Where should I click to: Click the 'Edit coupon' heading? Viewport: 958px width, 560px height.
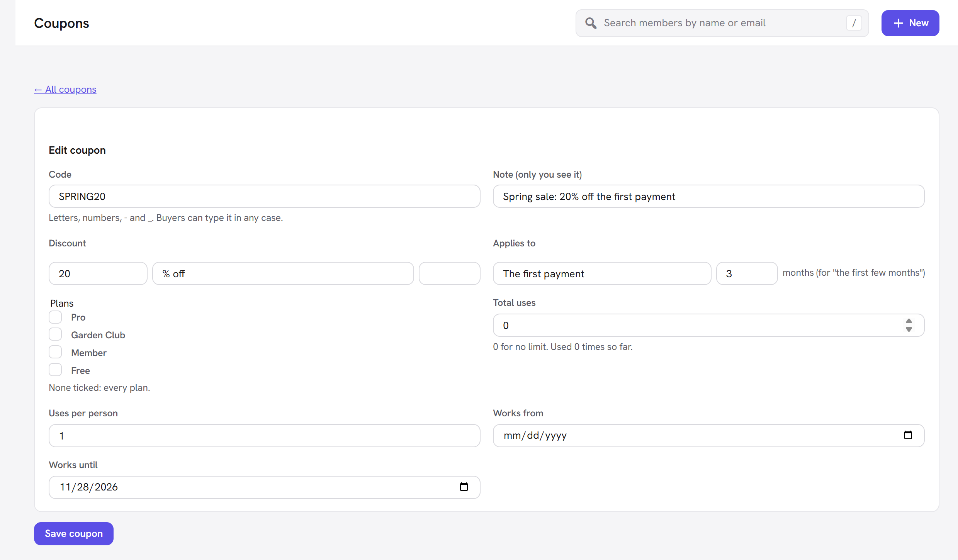coord(77,150)
